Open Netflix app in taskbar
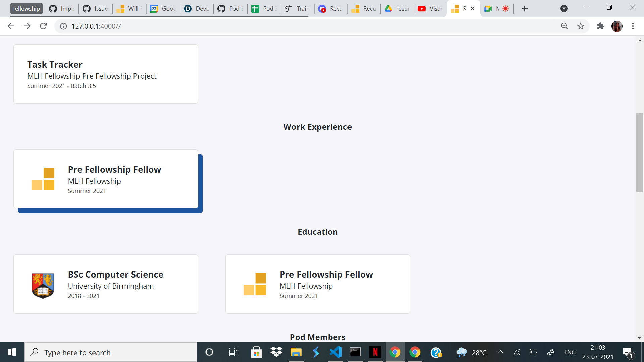Viewport: 644px width, 362px height. (375, 352)
